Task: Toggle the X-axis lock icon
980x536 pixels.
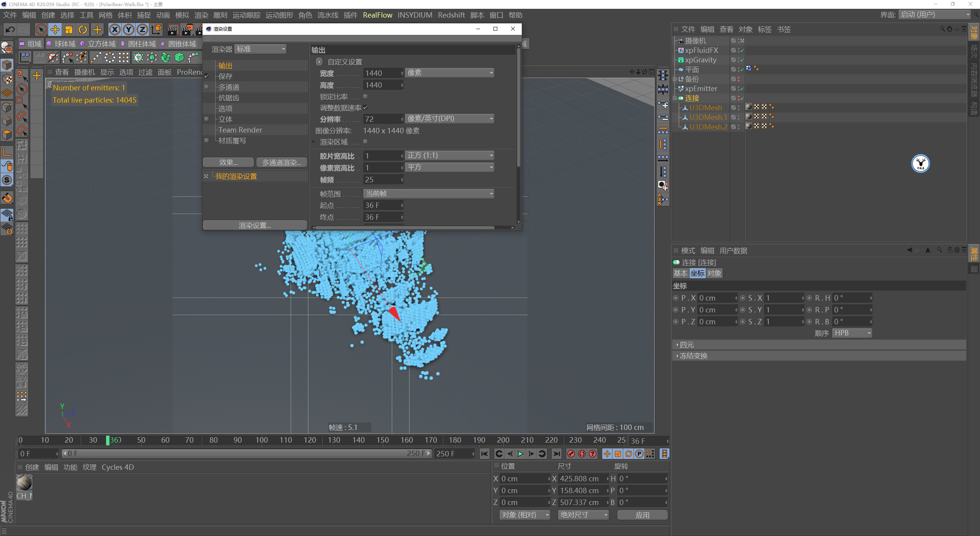Action: pyautogui.click(x=114, y=29)
